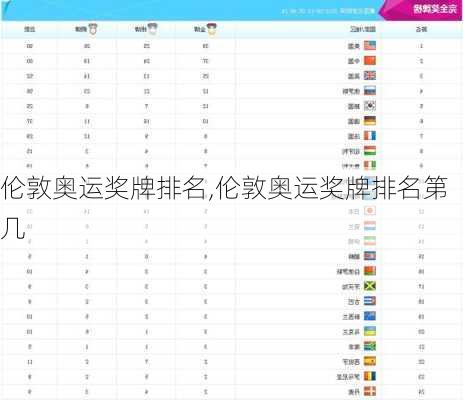
Task: Click the country/region column header
Action: pyautogui.click(x=363, y=29)
